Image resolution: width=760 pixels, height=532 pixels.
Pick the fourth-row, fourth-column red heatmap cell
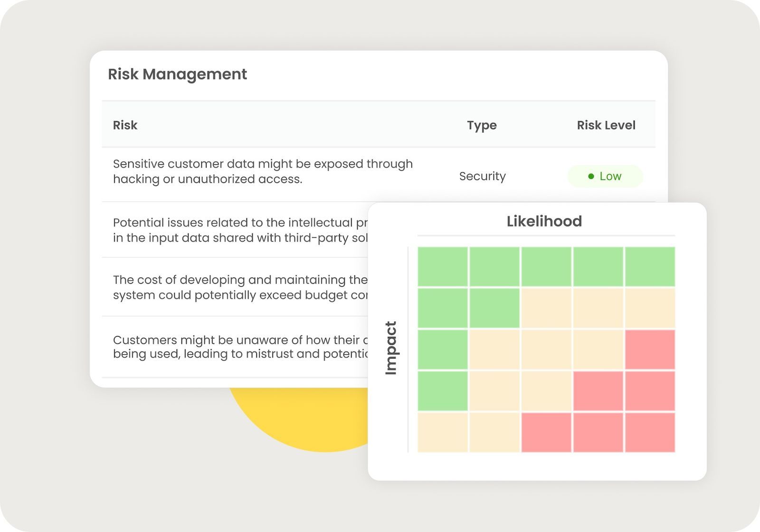point(598,391)
